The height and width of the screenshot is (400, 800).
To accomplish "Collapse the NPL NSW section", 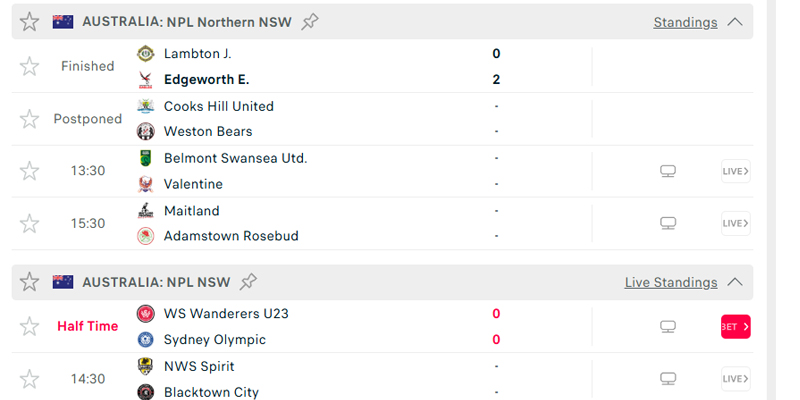I will pos(735,282).
